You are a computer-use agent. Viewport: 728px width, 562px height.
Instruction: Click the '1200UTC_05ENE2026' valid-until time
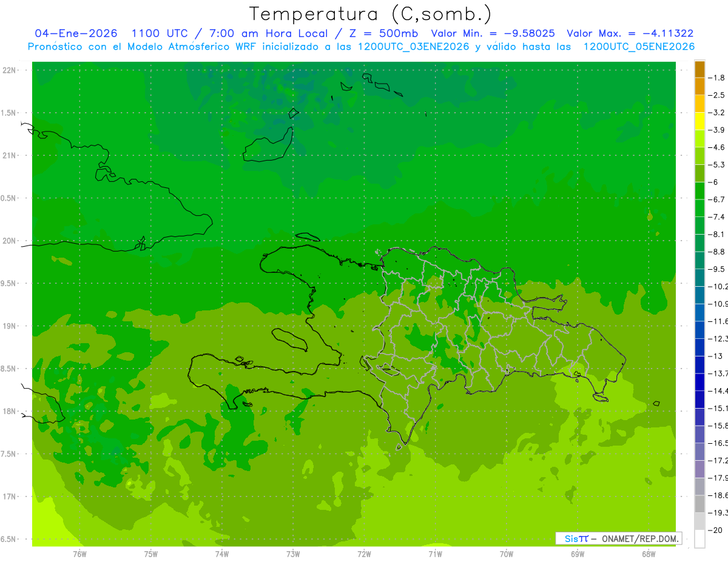click(x=639, y=47)
